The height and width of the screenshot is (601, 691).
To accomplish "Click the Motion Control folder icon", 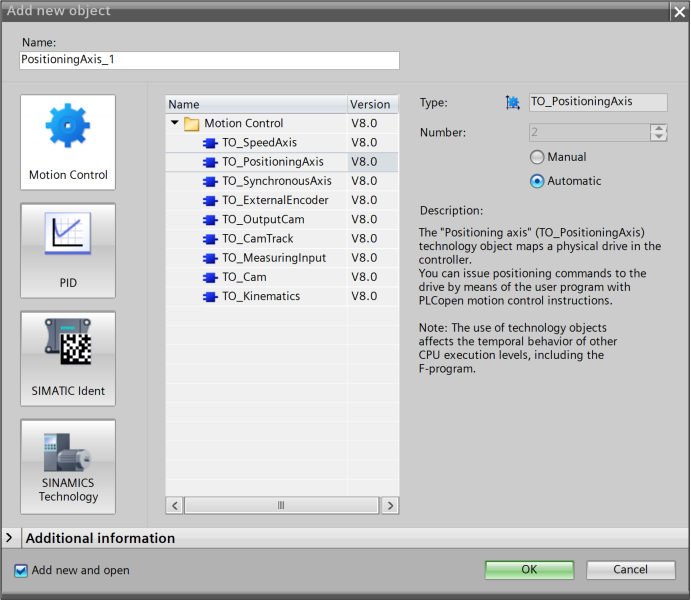I will (191, 124).
